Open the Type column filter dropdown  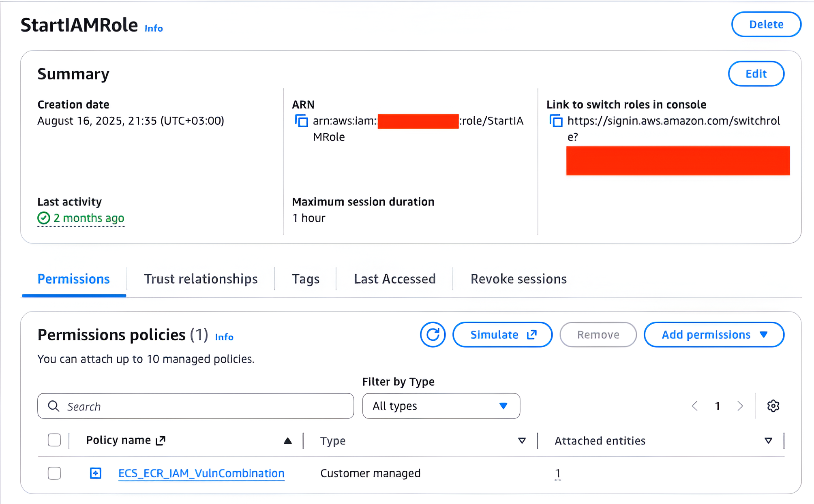tap(522, 440)
